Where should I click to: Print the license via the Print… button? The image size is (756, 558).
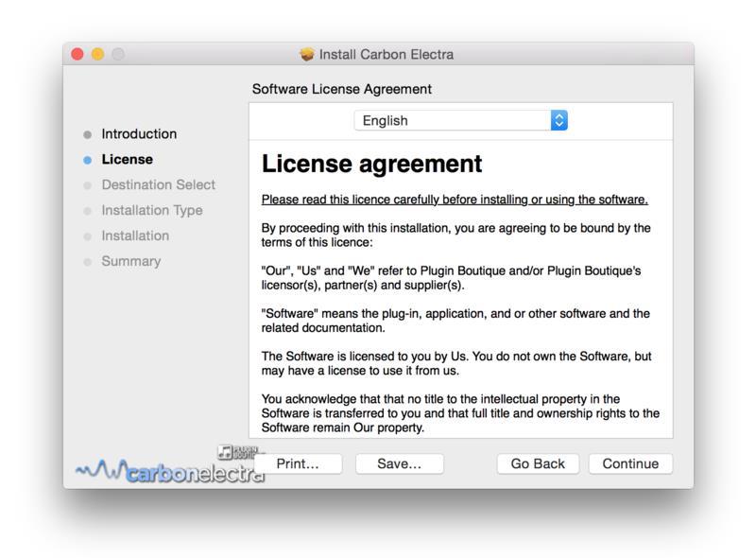point(298,463)
